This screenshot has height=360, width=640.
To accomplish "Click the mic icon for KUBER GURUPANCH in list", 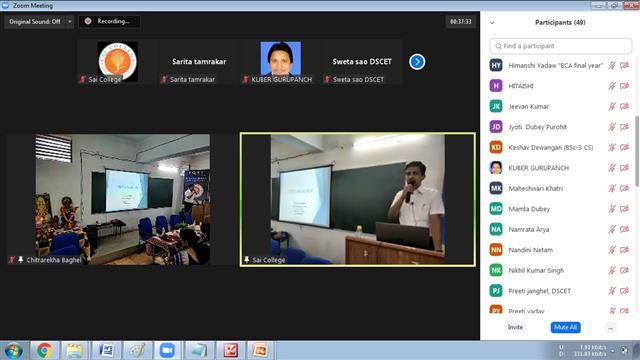I will click(x=612, y=168).
